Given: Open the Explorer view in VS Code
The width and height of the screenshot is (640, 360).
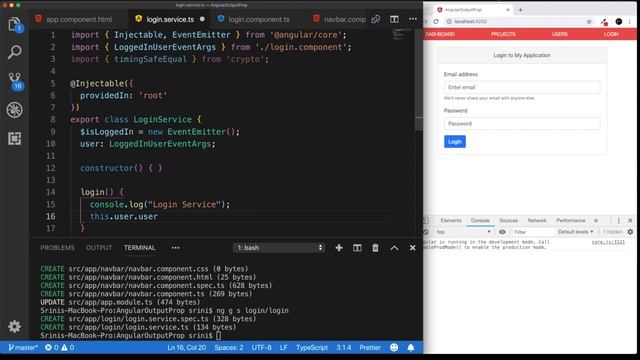Looking at the screenshot, I should tap(14, 24).
